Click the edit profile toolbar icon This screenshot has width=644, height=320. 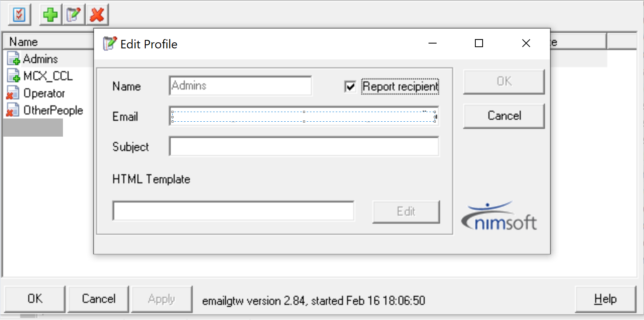coord(74,15)
